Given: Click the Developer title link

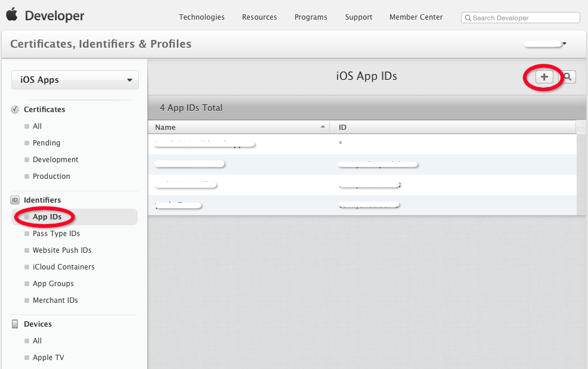Looking at the screenshot, I should [x=54, y=15].
